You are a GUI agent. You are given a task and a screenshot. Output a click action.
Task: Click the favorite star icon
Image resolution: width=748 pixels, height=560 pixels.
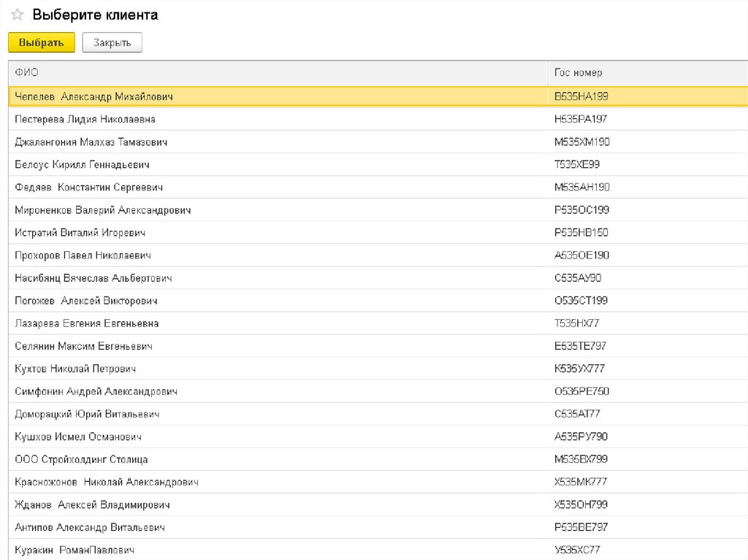18,15
